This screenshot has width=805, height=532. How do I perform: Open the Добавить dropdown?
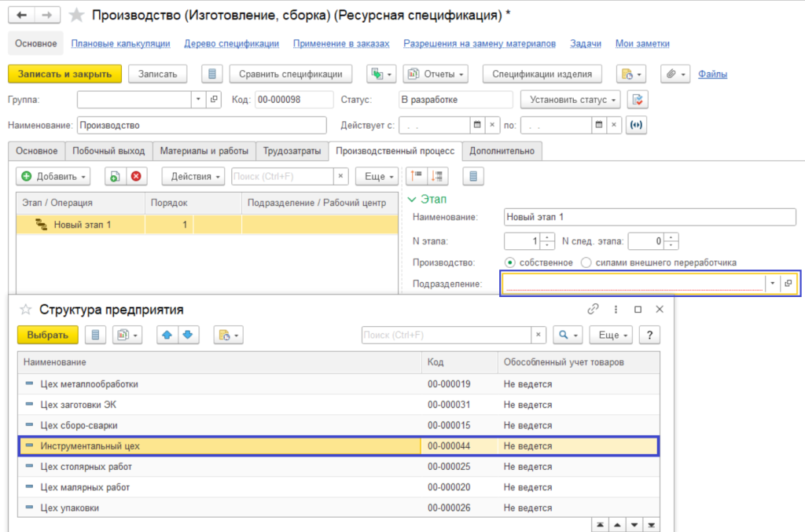coord(53,176)
